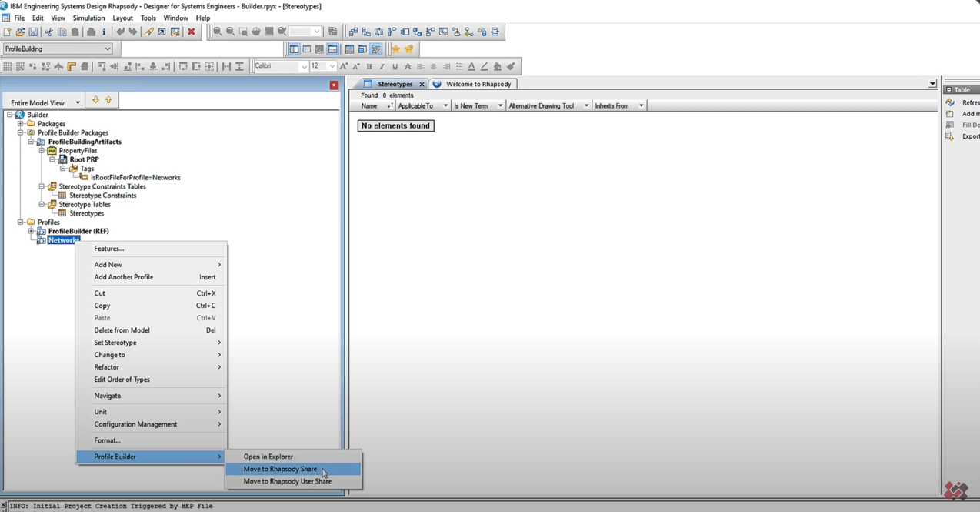Viewport: 980px width, 512px height.
Task: Click the Name column header
Action: click(x=369, y=106)
